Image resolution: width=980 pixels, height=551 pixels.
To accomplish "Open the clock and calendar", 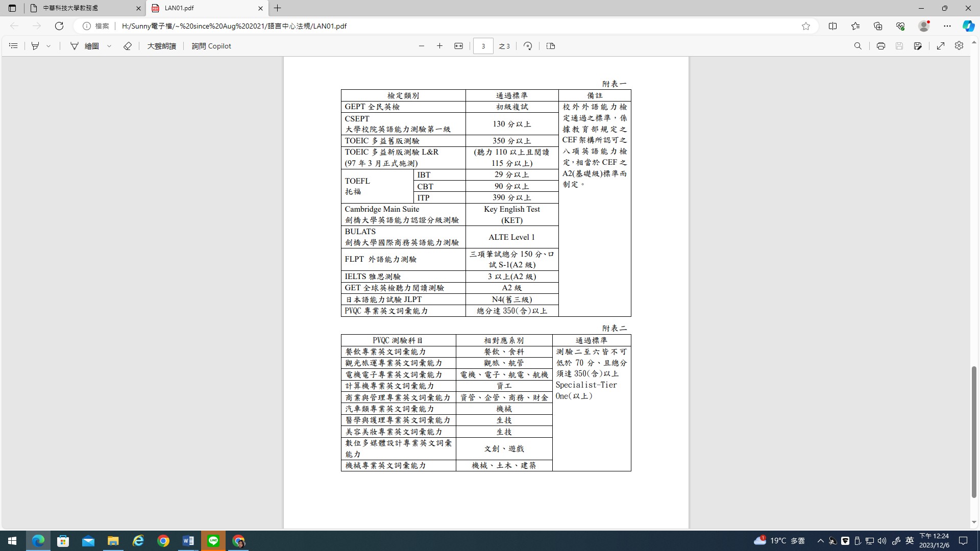I will coord(934,541).
